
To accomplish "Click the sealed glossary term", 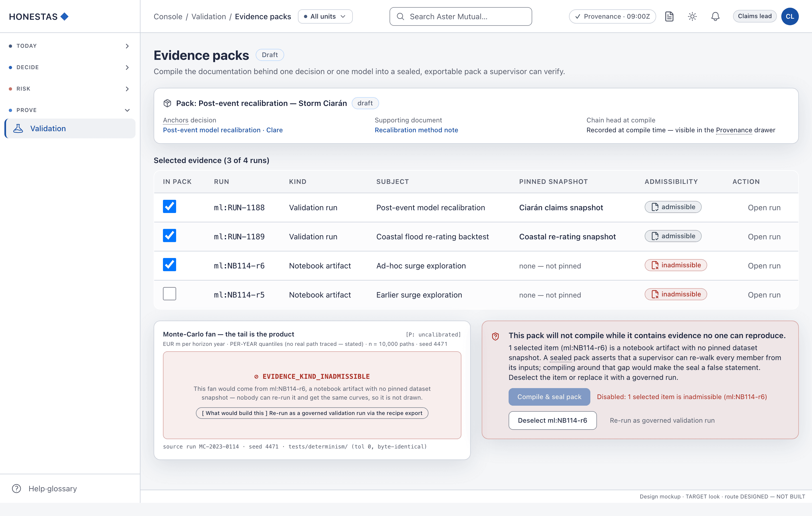I will [x=560, y=358].
